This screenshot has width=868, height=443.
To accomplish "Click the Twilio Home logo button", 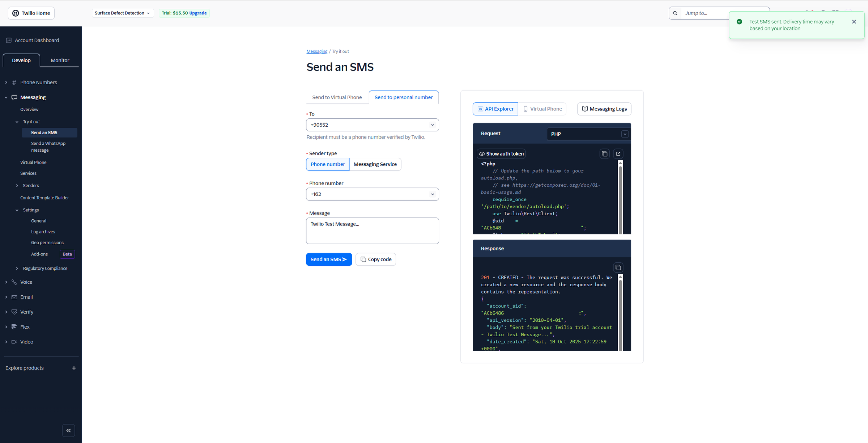I will pos(31,13).
